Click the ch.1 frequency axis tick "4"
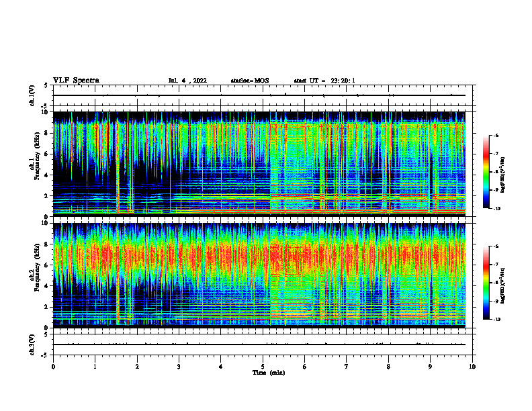This screenshot has height=411, width=532. [47, 175]
